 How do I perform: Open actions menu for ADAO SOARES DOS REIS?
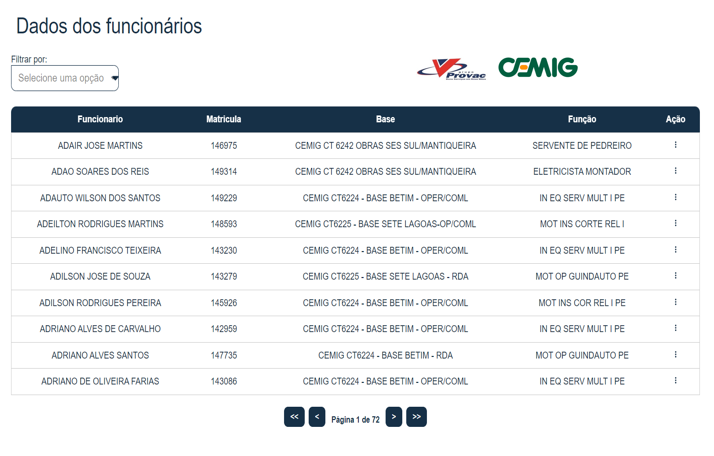[x=675, y=171]
